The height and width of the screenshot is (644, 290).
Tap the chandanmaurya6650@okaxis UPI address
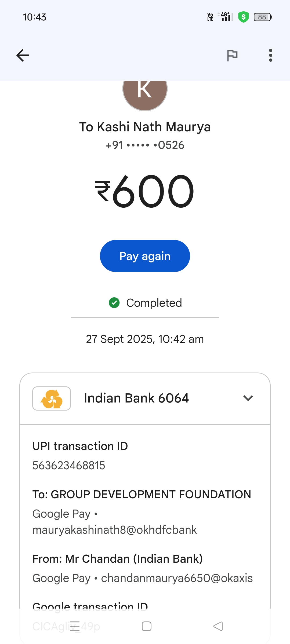pos(177,578)
